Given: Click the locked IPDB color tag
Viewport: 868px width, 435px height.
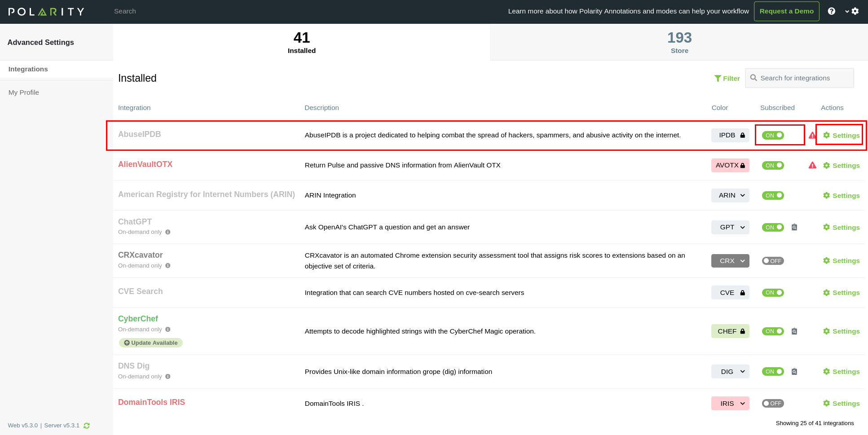Looking at the screenshot, I should click(730, 135).
